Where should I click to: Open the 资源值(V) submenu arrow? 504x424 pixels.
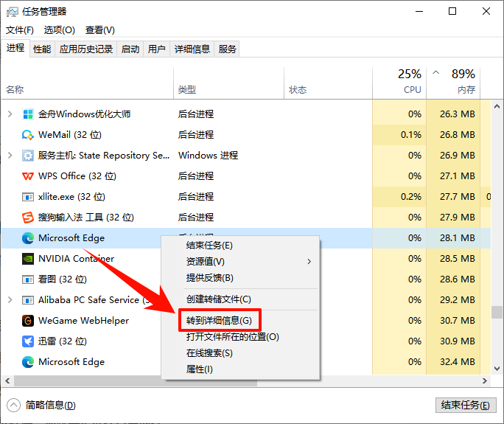pos(309,262)
